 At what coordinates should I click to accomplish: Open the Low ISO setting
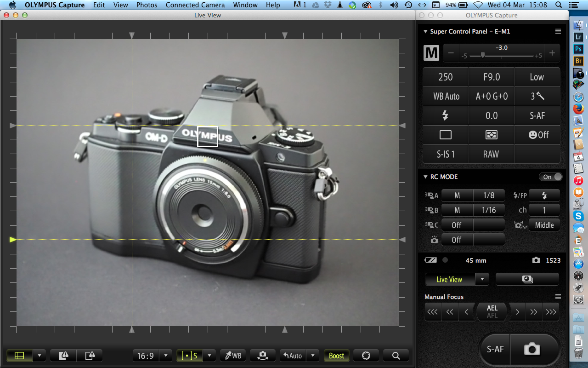[x=537, y=77]
